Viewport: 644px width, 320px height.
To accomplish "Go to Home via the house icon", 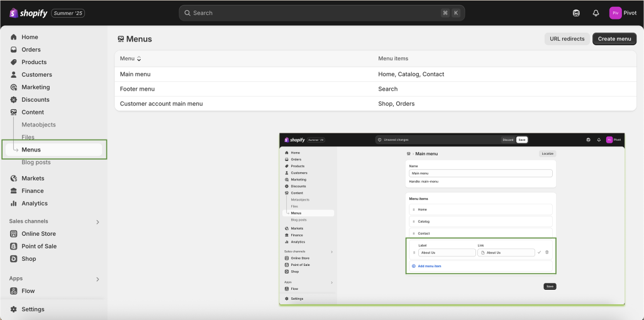I will click(x=14, y=37).
